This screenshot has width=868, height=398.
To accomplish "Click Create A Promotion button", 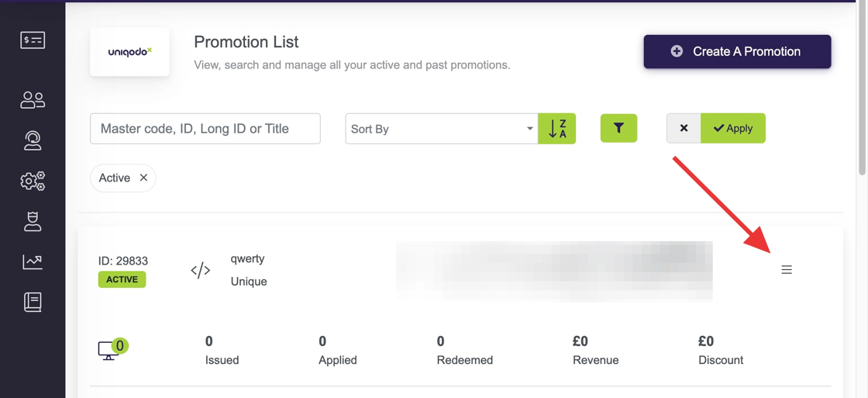I will [737, 52].
